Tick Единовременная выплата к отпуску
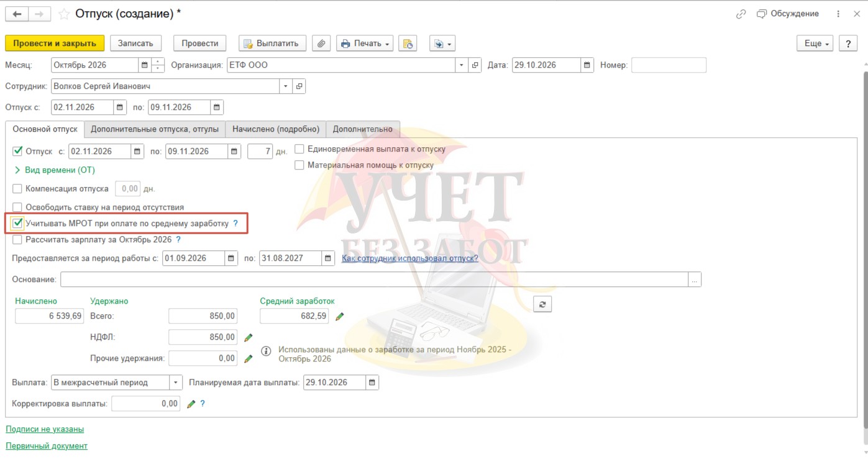This screenshot has height=464, width=868. pos(299,149)
